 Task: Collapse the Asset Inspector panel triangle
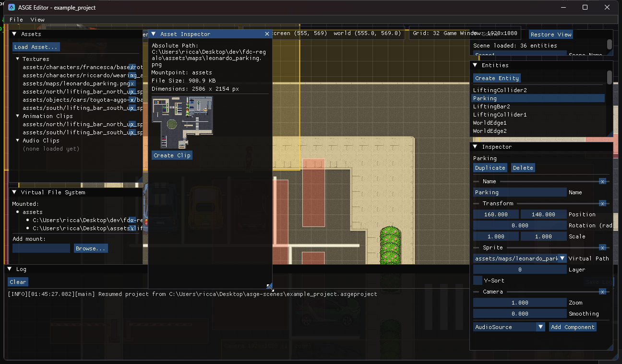coord(154,34)
